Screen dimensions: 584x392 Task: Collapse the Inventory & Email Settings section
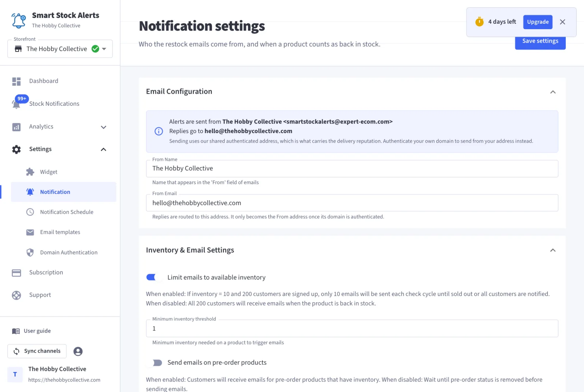click(x=553, y=250)
